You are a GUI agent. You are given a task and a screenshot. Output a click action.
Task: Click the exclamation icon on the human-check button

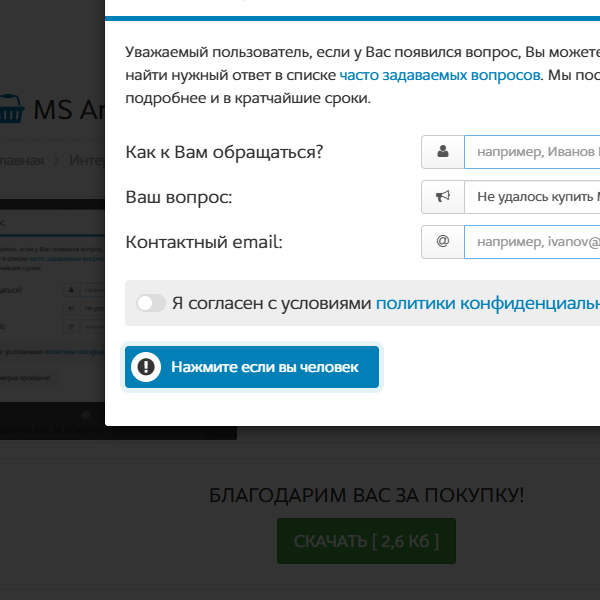click(147, 367)
